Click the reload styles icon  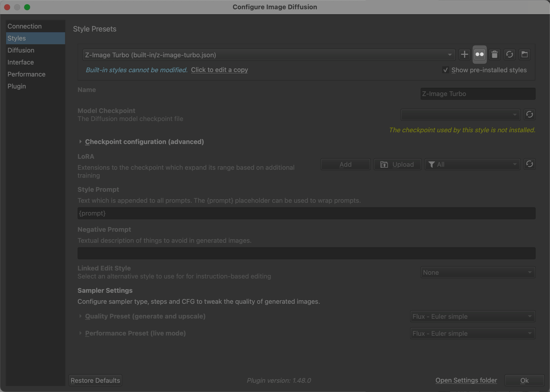509,54
